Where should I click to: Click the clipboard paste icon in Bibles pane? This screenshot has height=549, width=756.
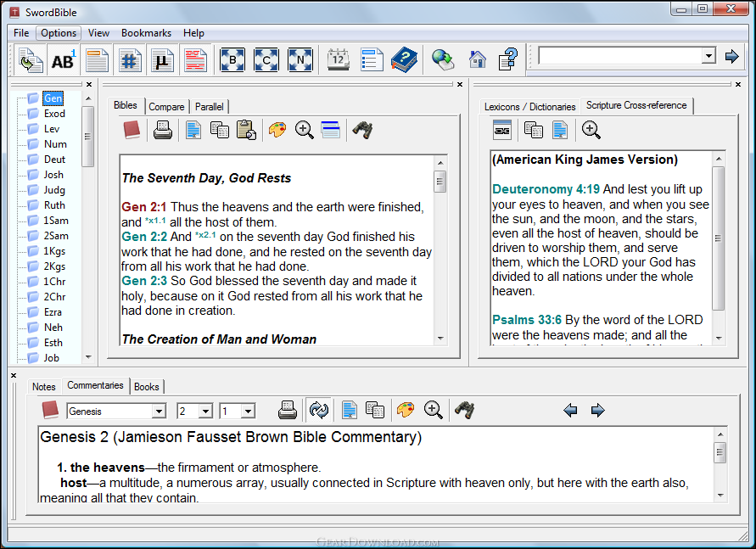[x=246, y=130]
